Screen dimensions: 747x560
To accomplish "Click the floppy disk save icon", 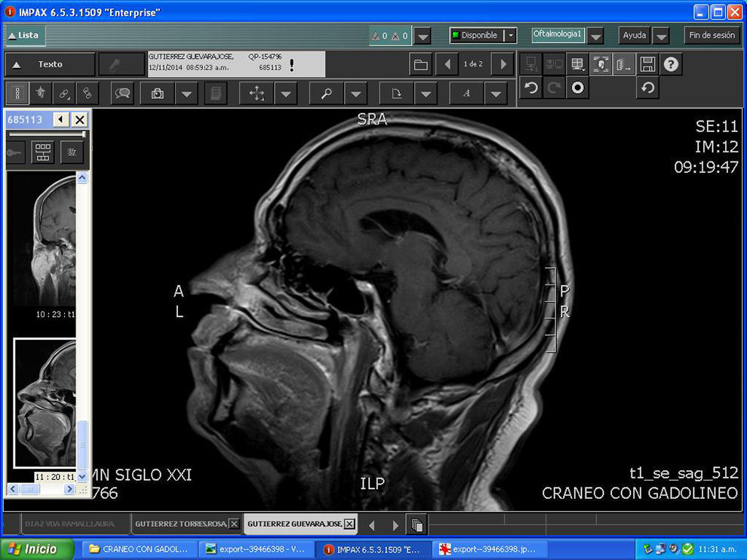I will coord(647,64).
